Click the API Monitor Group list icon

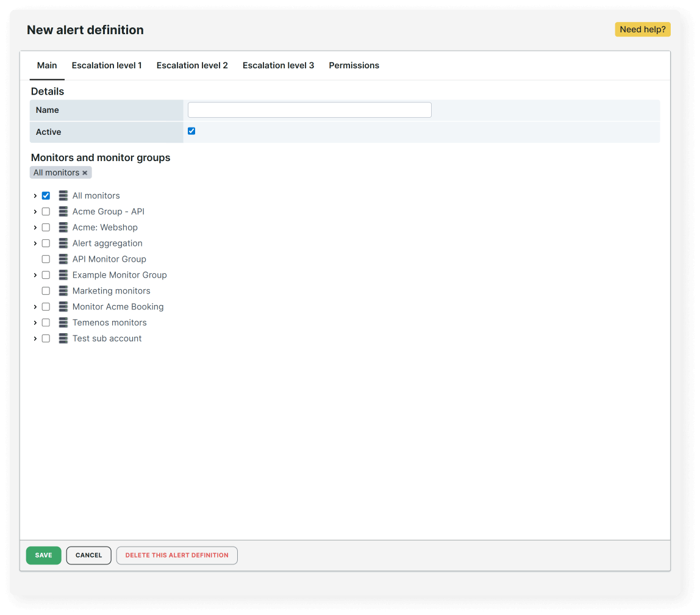point(63,259)
